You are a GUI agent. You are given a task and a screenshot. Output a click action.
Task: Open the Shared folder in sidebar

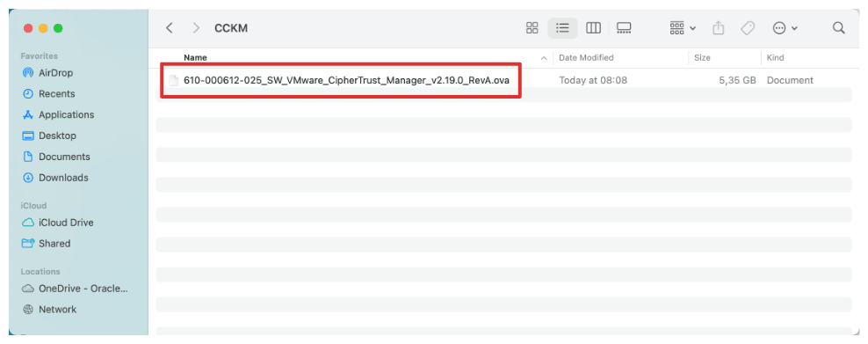click(46, 244)
